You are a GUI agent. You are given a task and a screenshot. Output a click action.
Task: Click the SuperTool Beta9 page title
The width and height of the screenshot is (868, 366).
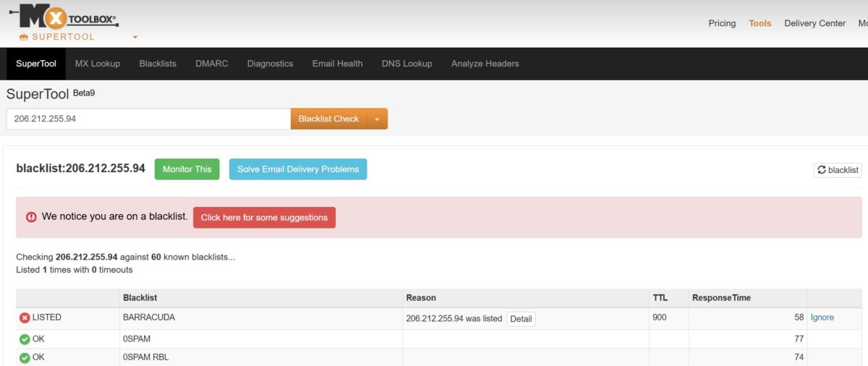(51, 94)
